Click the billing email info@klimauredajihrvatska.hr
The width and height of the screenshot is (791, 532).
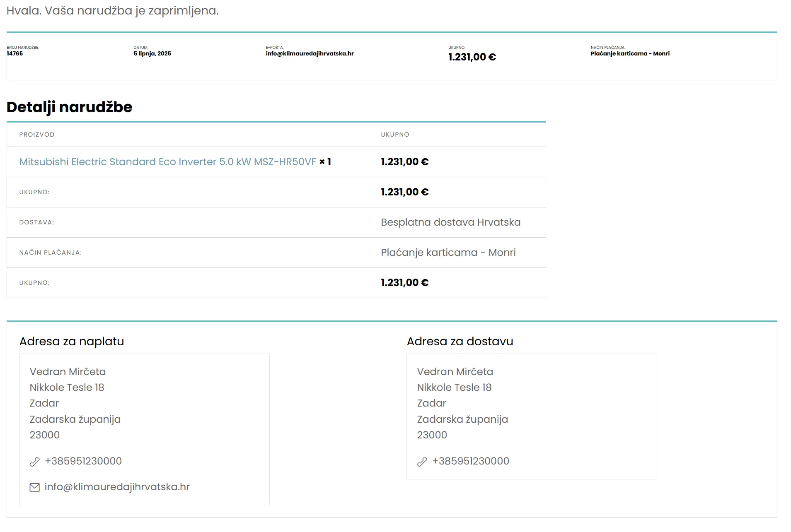point(117,487)
